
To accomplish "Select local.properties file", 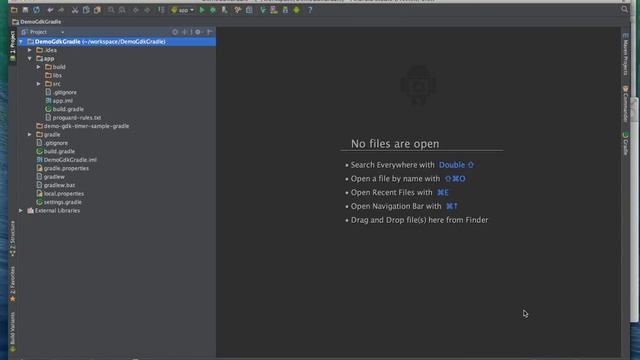I will (60, 193).
